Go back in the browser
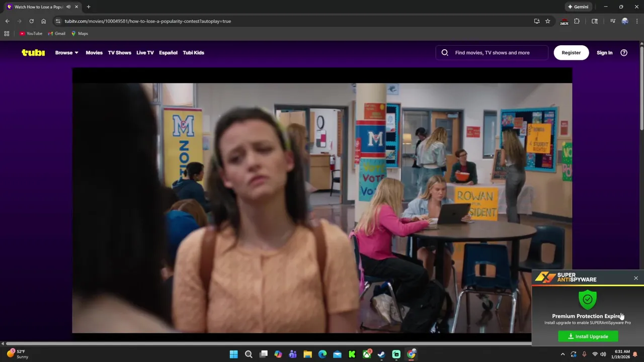Viewport: 644px width, 362px height. click(7, 21)
